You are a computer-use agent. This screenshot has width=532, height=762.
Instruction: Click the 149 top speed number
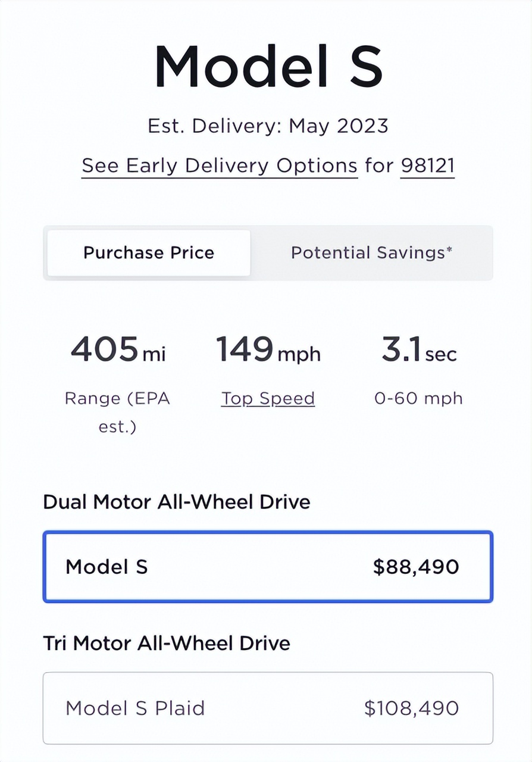[245, 349]
